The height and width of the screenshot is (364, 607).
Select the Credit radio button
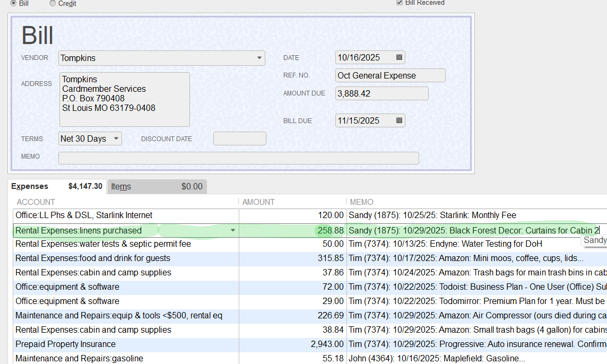pos(53,3)
